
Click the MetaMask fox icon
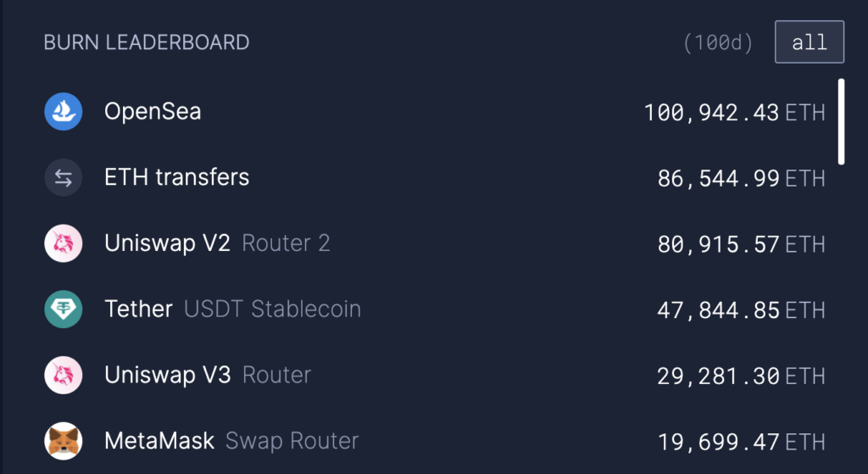(64, 441)
